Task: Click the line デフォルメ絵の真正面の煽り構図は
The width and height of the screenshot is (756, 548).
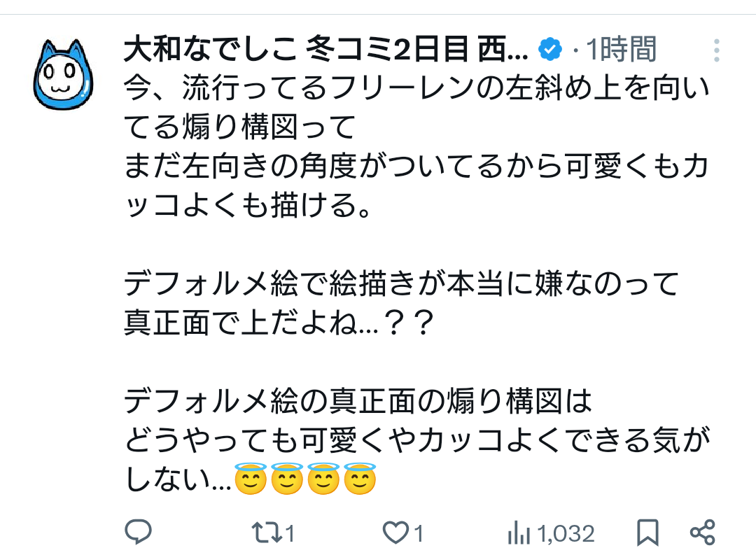Action: [x=358, y=402]
